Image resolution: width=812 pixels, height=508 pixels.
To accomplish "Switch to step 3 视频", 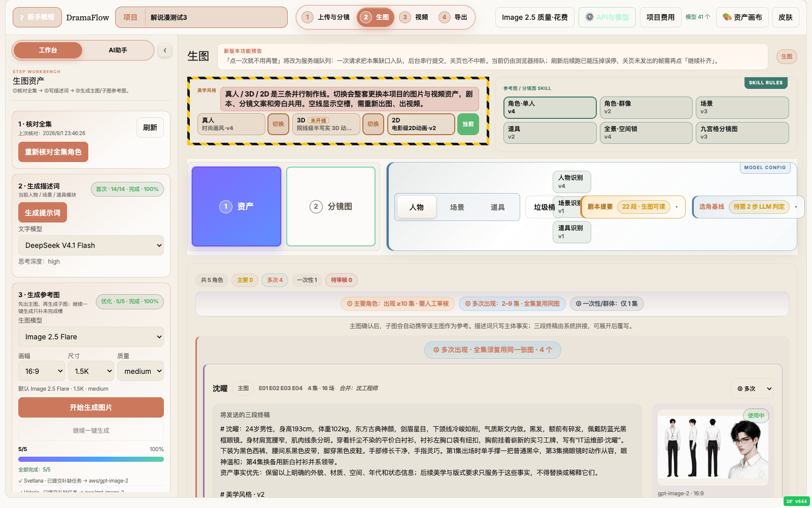I will click(414, 17).
